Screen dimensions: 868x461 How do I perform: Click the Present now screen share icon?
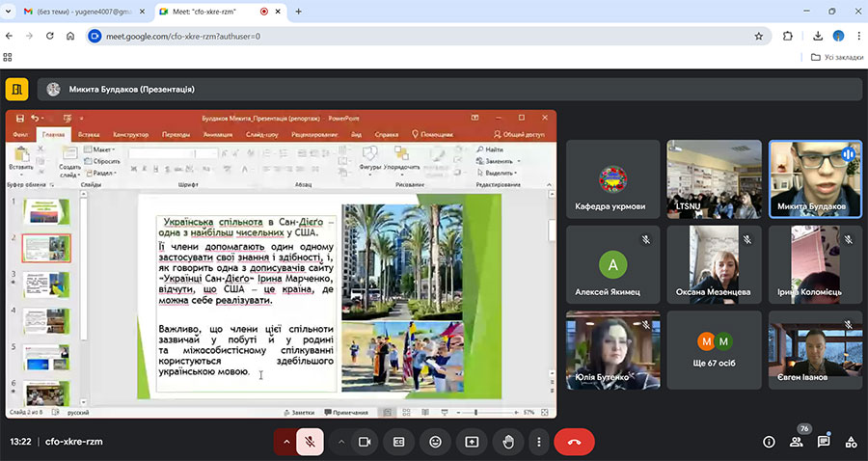(472, 441)
